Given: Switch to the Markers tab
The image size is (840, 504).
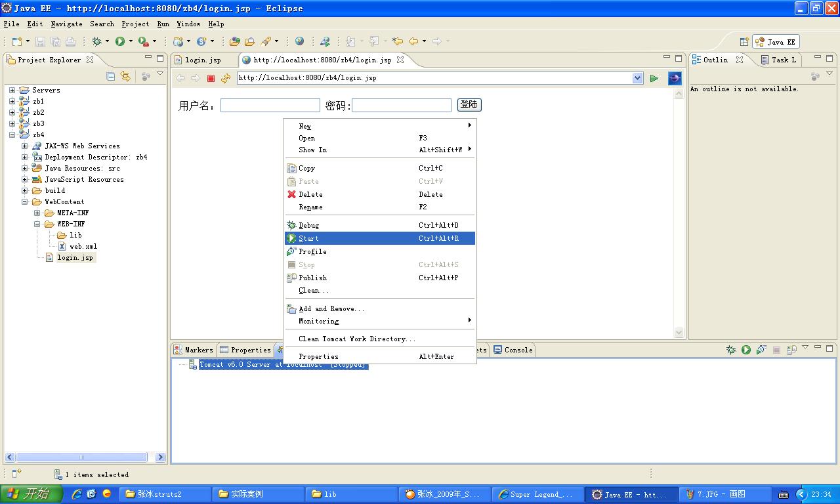Looking at the screenshot, I should (x=194, y=350).
